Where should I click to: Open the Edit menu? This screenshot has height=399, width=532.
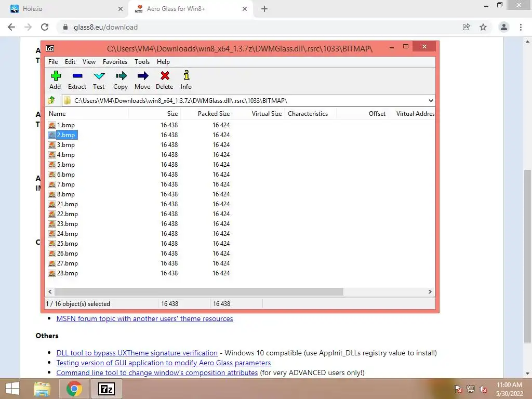tap(70, 62)
